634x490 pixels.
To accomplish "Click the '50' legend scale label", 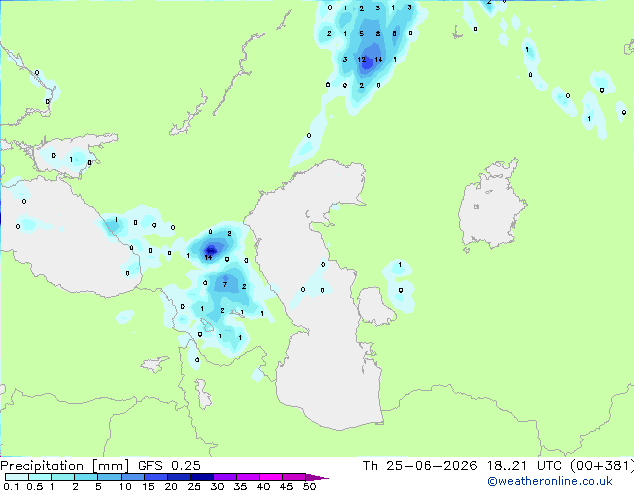I will point(309,486).
